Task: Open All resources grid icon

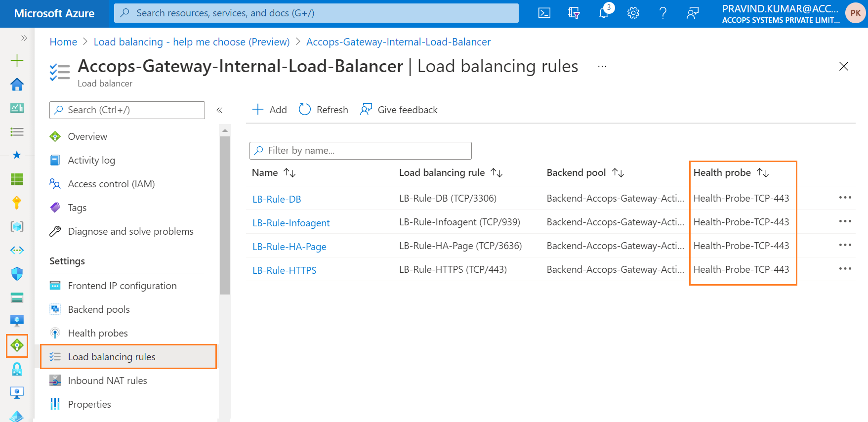Action: (17, 179)
